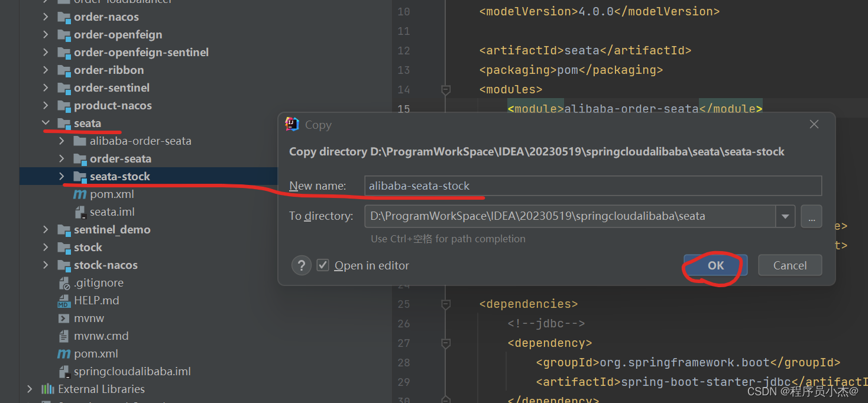Click the seata.iml file icon
This screenshot has width=868, height=403.
coord(80,212)
